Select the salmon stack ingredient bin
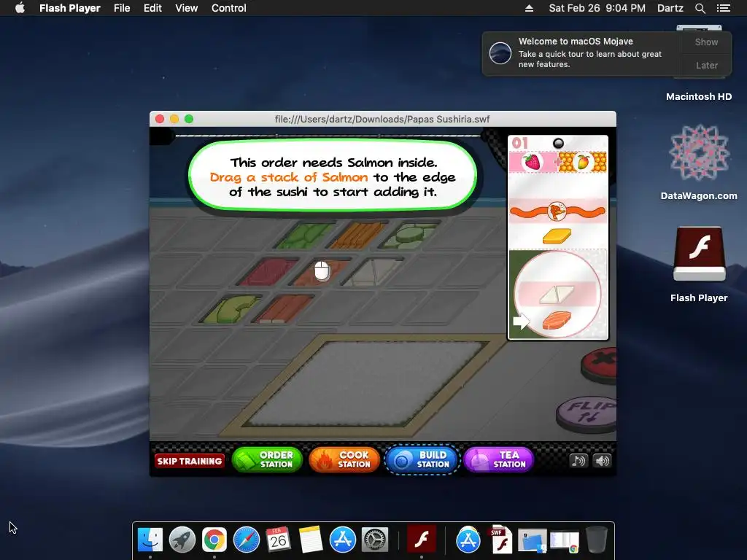Viewport: 747px width, 560px height. [x=321, y=272]
